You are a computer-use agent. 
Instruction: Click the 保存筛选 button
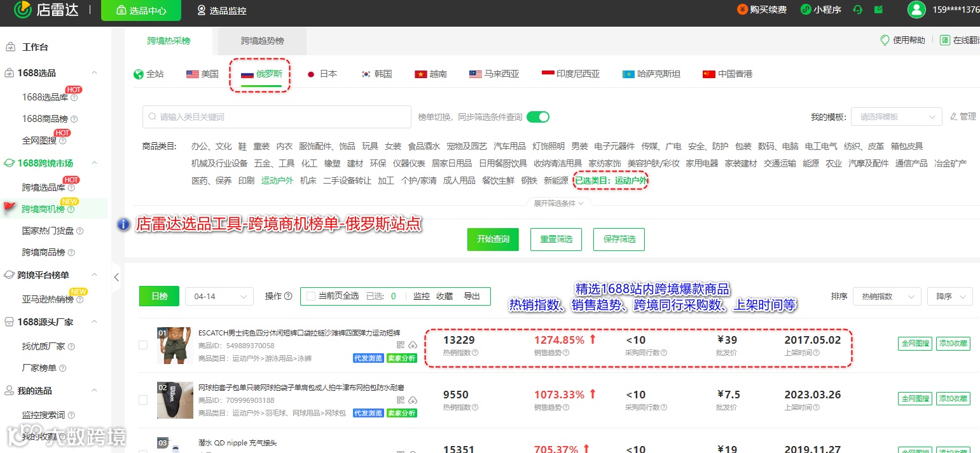tap(619, 240)
